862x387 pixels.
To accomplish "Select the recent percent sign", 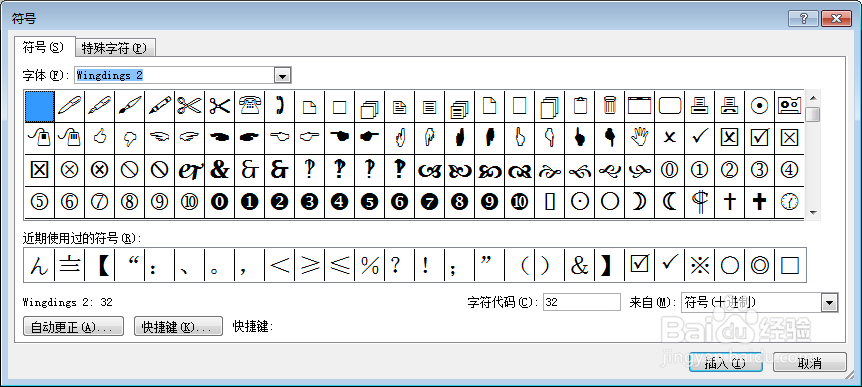I will (x=369, y=265).
